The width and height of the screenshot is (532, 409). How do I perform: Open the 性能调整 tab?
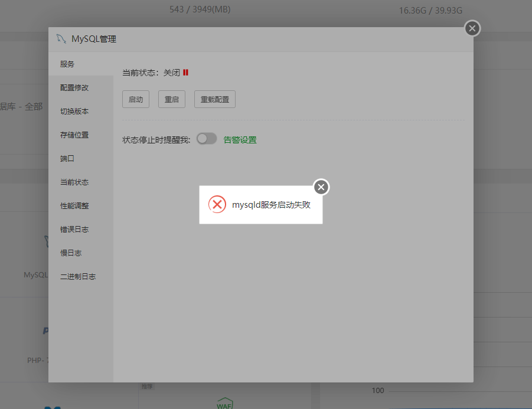point(81,205)
